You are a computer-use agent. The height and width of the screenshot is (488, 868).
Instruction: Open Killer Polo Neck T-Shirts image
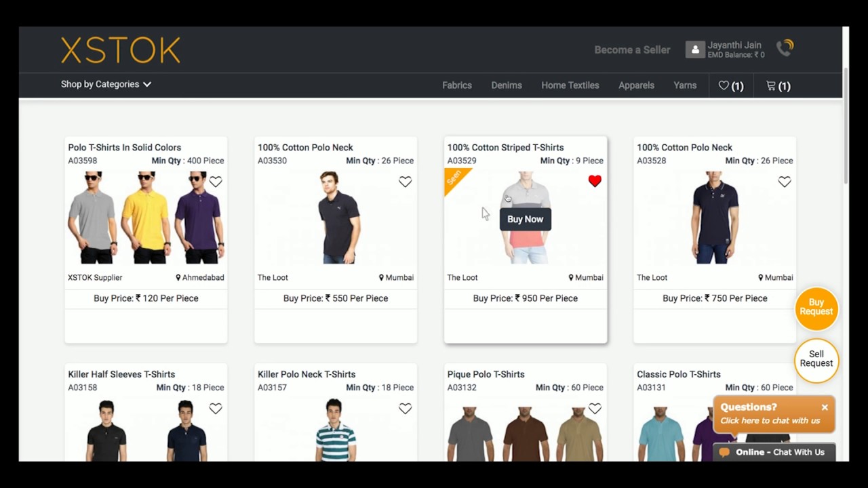click(336, 430)
